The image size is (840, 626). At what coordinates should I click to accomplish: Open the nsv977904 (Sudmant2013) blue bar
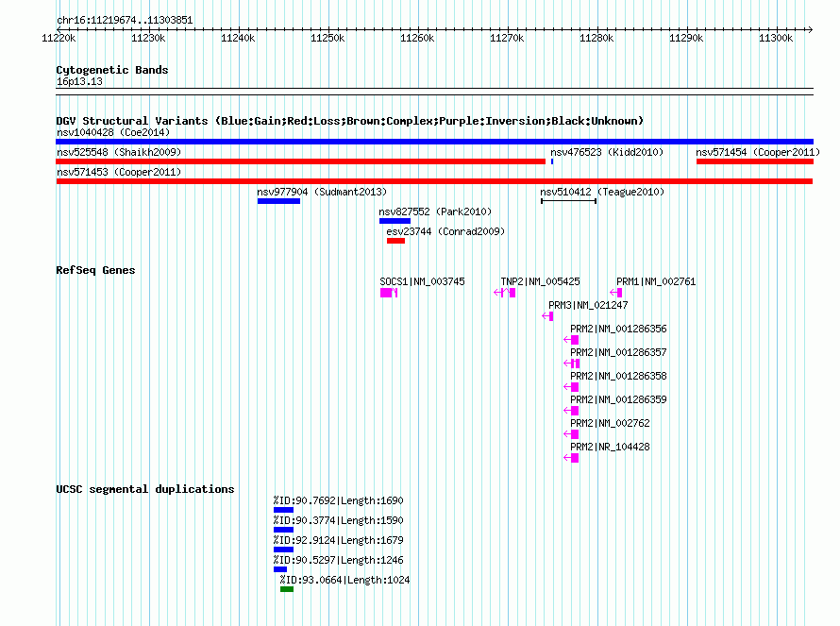click(278, 201)
